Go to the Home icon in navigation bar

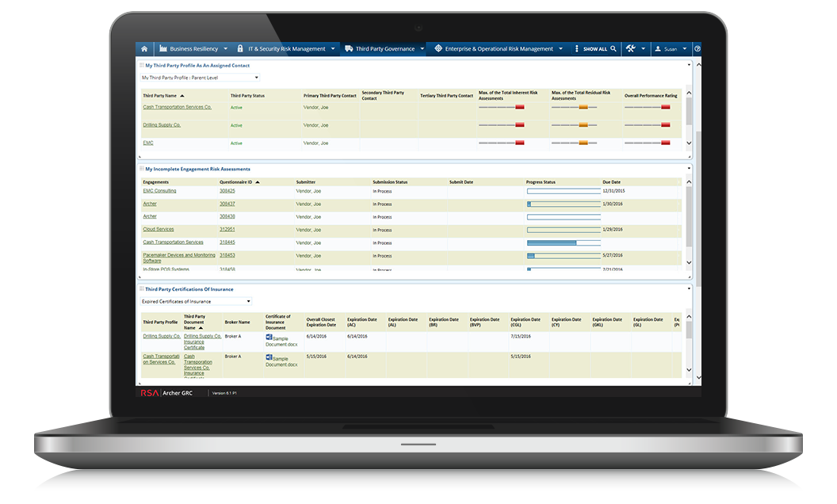[x=144, y=48]
